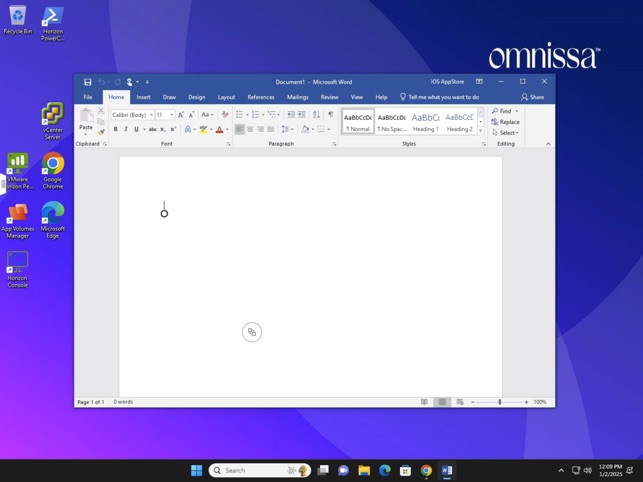Click the IOS AppStore account name

[x=447, y=82]
